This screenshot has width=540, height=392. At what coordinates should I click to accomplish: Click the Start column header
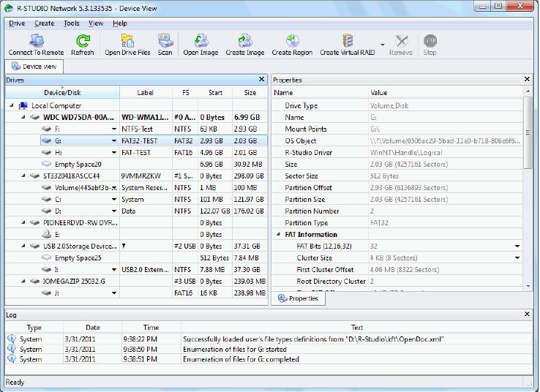point(216,93)
